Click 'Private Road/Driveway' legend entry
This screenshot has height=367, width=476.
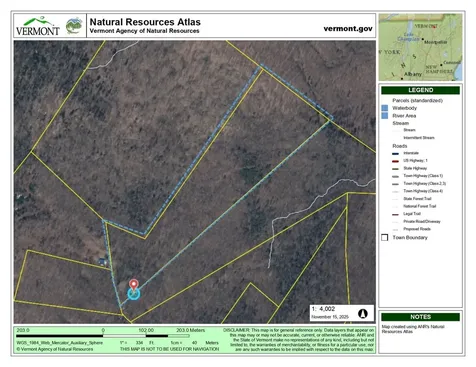tap(422, 221)
